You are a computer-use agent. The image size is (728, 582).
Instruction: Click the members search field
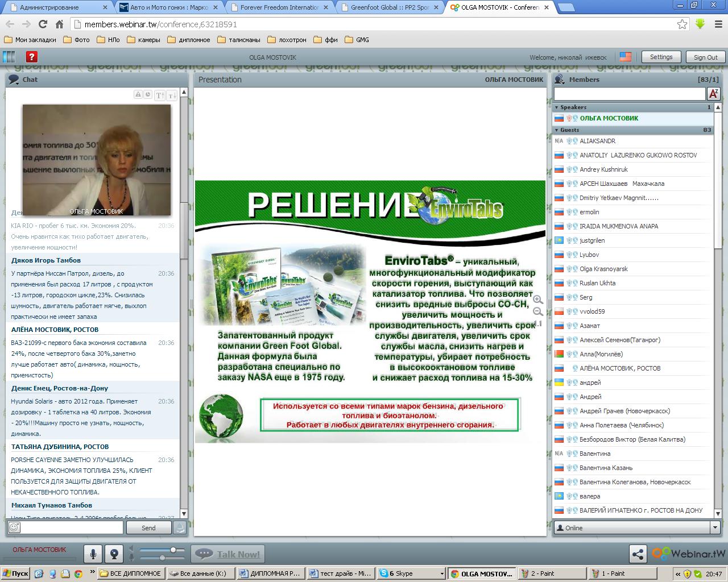[630, 93]
